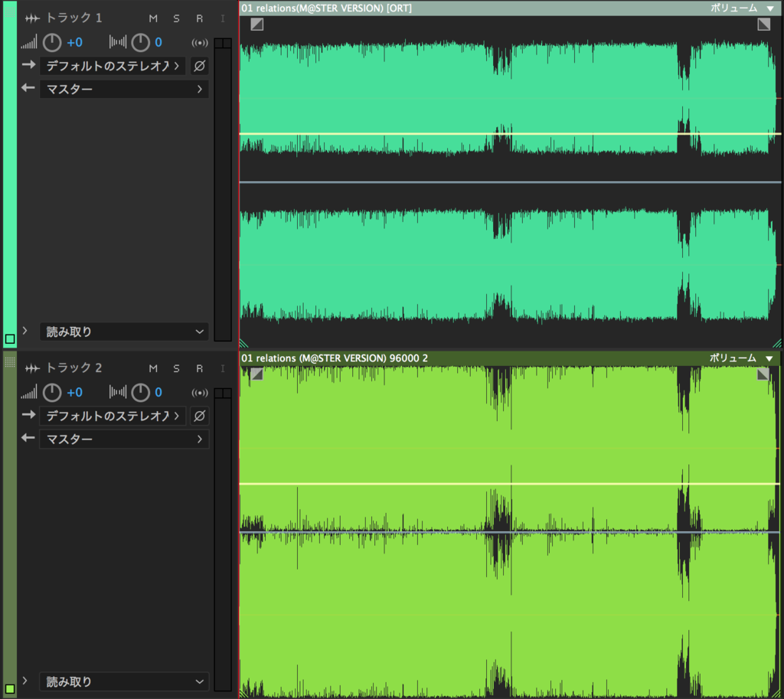Image resolution: width=784 pixels, height=699 pixels.
Task: Select the Track 1 pan value 0
Action: (x=158, y=43)
